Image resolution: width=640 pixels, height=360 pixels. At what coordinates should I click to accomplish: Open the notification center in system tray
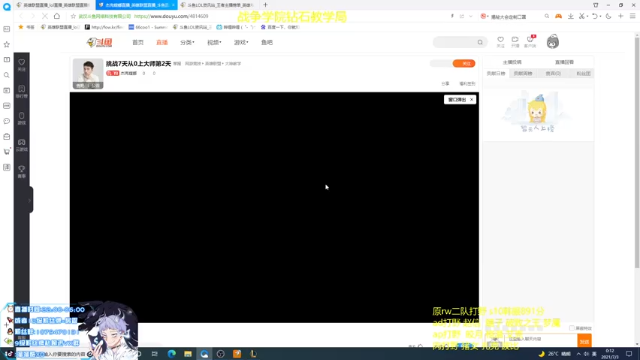pos(629,354)
